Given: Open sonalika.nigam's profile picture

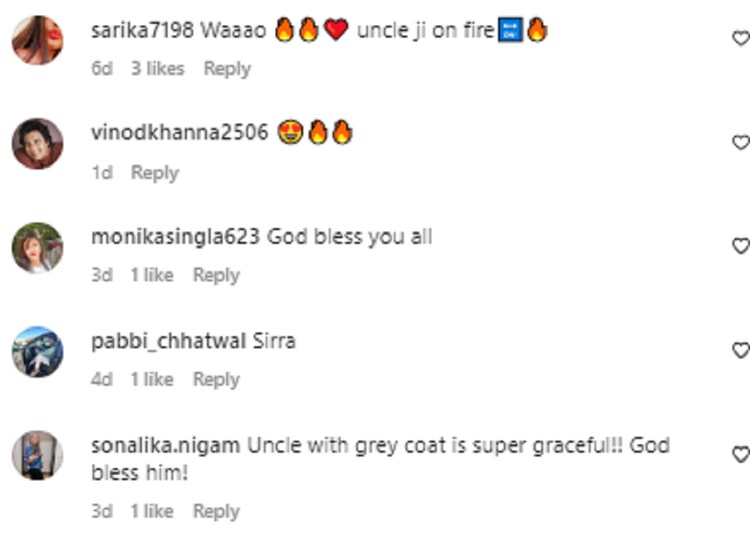Looking at the screenshot, I should [x=37, y=456].
